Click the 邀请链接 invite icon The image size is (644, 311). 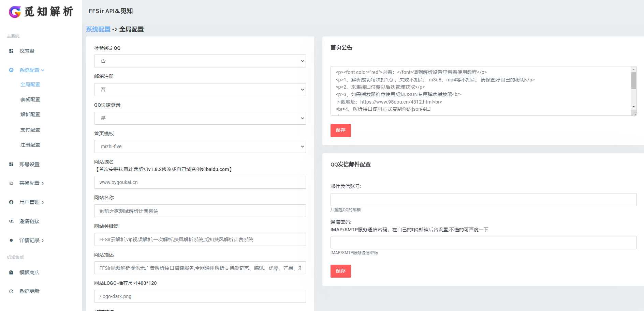[x=11, y=221]
